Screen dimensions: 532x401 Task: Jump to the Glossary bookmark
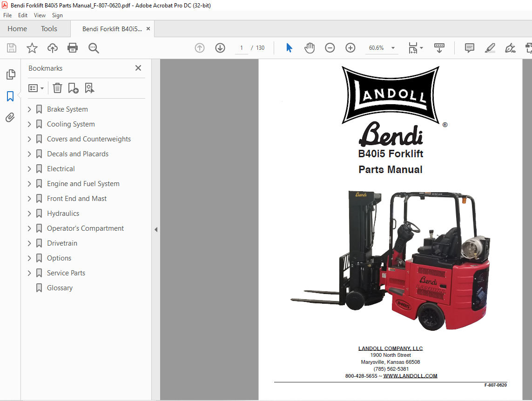coord(60,288)
